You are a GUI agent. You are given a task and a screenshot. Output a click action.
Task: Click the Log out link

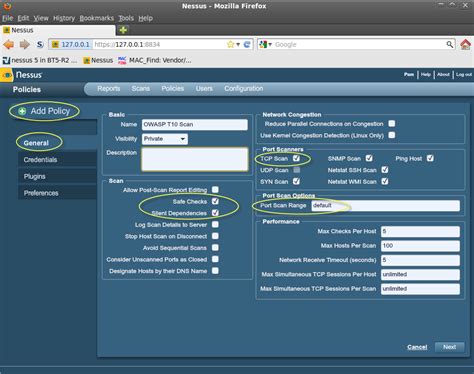click(464, 75)
